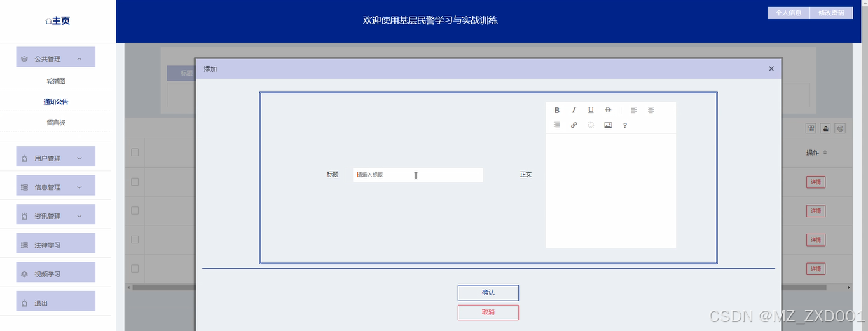868x331 pixels.
Task: Expand the 信息管理 menu chevron
Action: tap(79, 187)
